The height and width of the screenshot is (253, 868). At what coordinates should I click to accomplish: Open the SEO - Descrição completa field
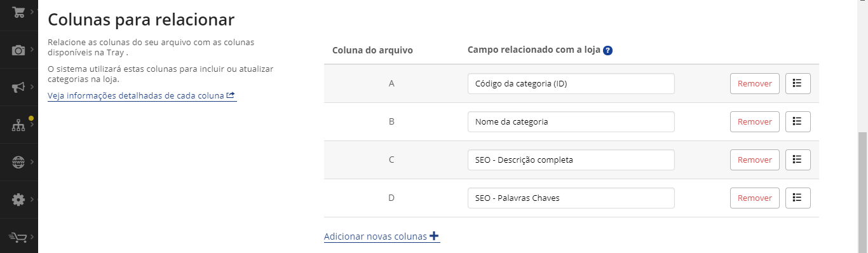[571, 160]
